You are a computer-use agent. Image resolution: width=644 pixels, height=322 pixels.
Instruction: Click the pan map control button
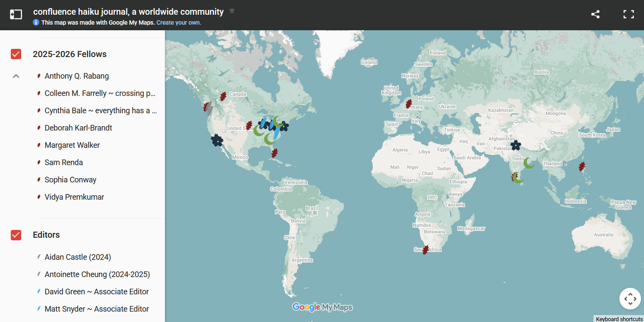pos(630,299)
